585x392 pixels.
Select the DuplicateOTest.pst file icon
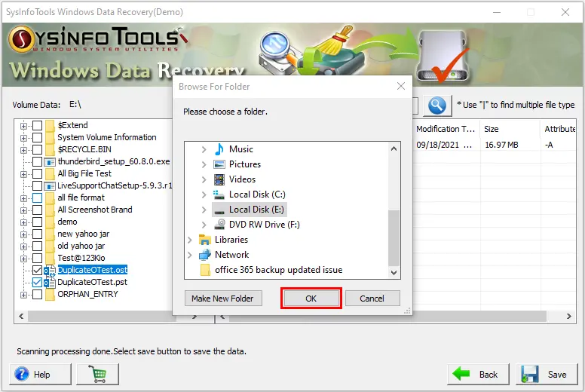point(50,283)
